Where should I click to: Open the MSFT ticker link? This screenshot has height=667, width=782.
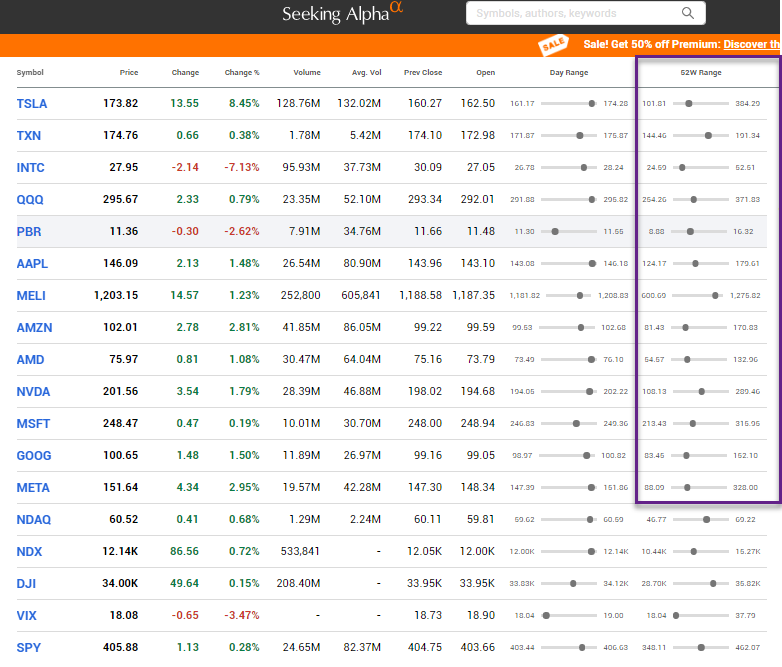pyautogui.click(x=33, y=424)
